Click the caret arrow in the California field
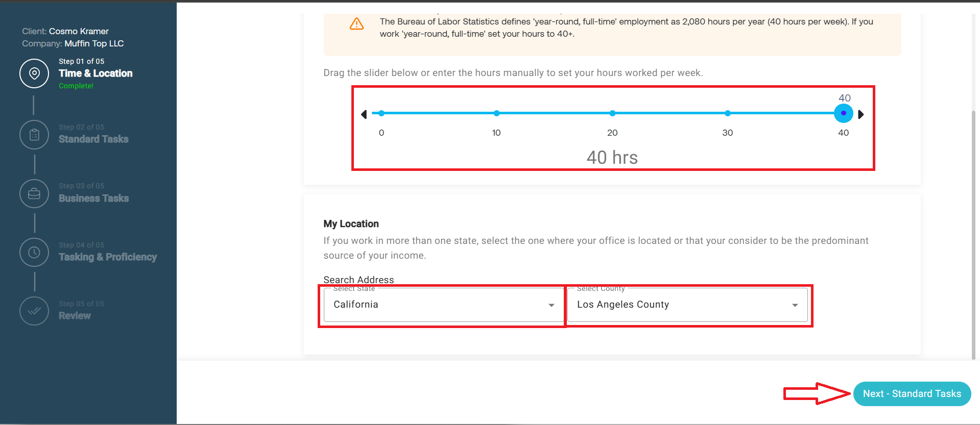This screenshot has width=980, height=425. (x=552, y=305)
